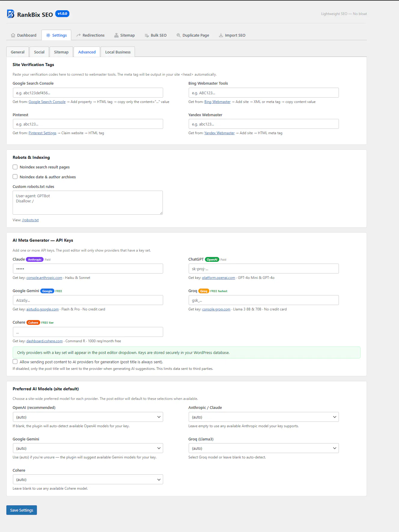Image resolution: width=399 pixels, height=532 pixels.
Task: Click the orange Groq badge
Action: click(x=204, y=291)
